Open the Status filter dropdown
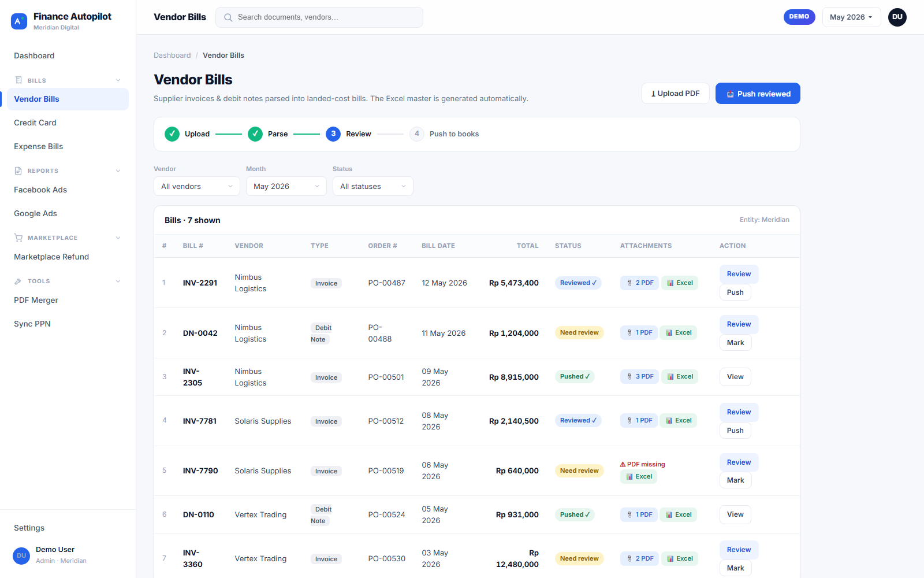Image resolution: width=924 pixels, height=578 pixels. tap(373, 186)
